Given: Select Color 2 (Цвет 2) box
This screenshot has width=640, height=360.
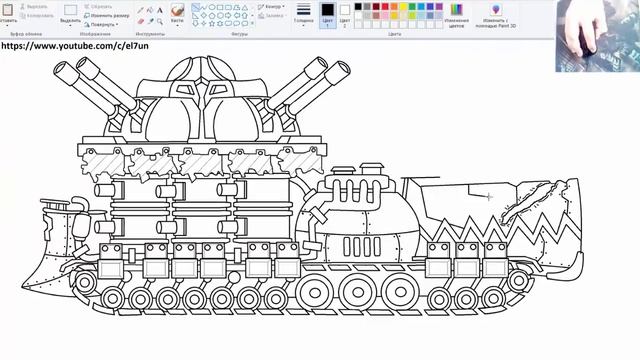Looking at the screenshot, I should point(345,16).
